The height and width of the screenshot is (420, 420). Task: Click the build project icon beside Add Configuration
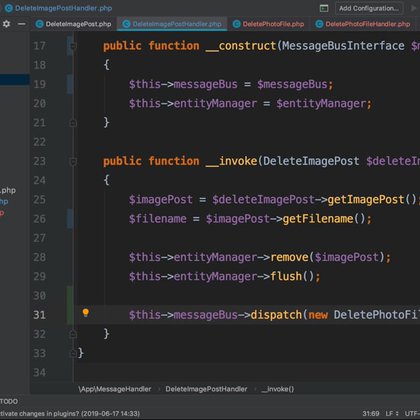(324, 8)
